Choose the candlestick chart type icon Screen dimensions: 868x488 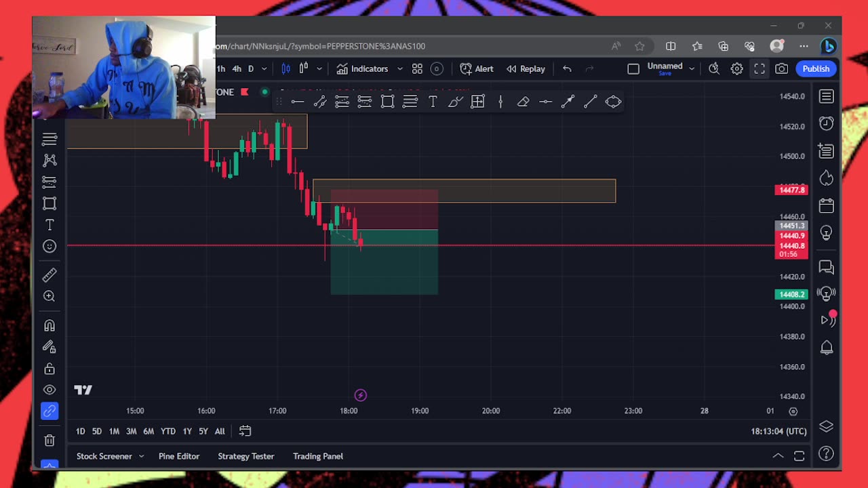coord(285,68)
